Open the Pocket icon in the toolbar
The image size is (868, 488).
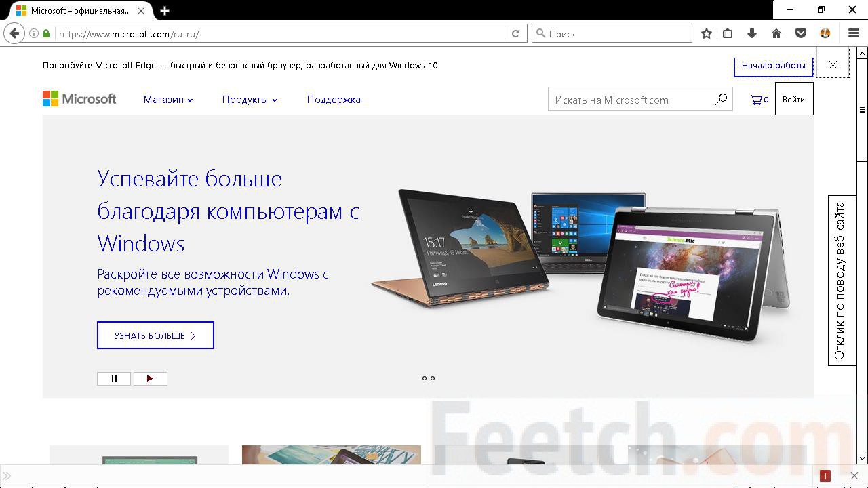click(x=801, y=33)
